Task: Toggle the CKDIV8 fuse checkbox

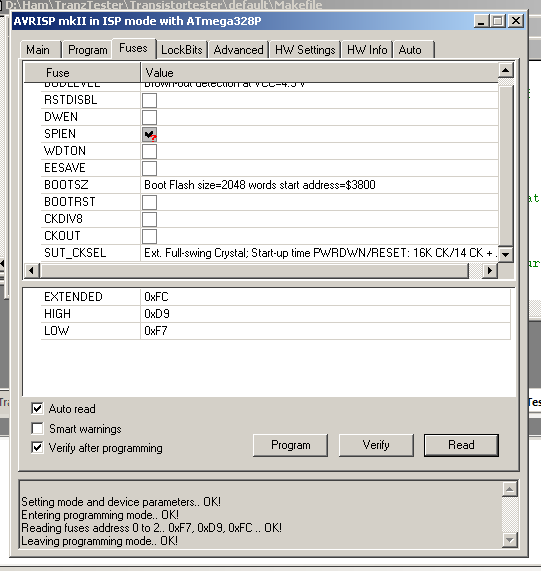Action: pyautogui.click(x=149, y=219)
